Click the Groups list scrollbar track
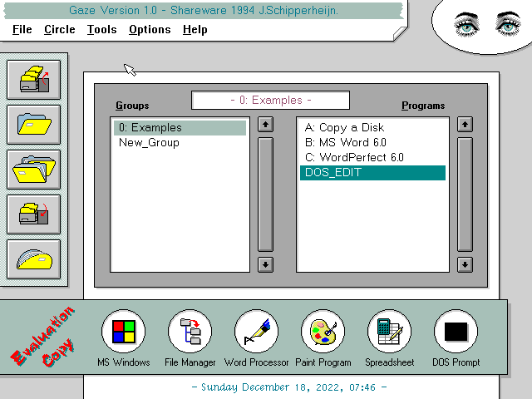 [x=265, y=195]
